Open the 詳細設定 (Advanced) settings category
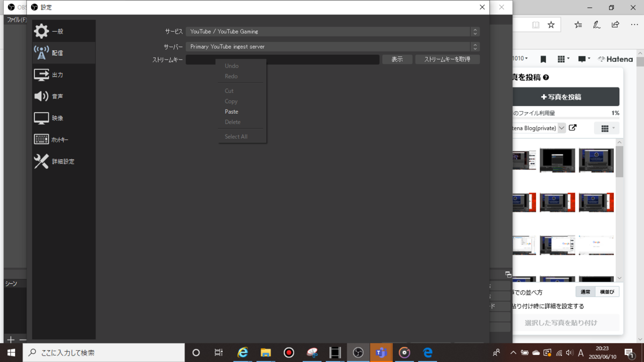The height and width of the screenshot is (362, 644). tap(63, 161)
